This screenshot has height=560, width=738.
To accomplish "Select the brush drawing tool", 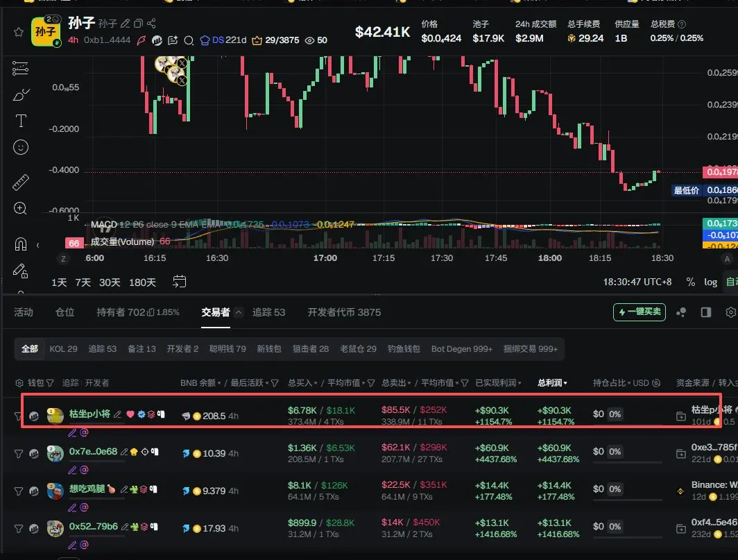I will click(x=21, y=94).
